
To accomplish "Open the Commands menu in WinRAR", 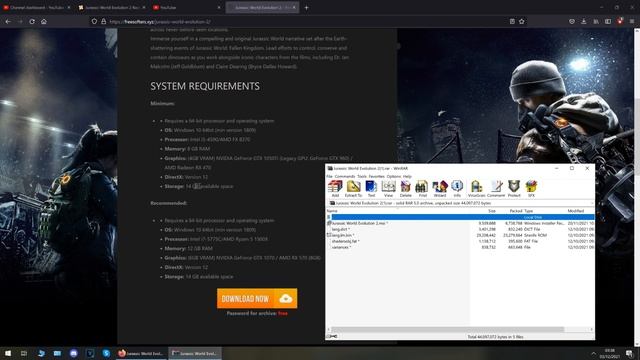I will 345,176.
